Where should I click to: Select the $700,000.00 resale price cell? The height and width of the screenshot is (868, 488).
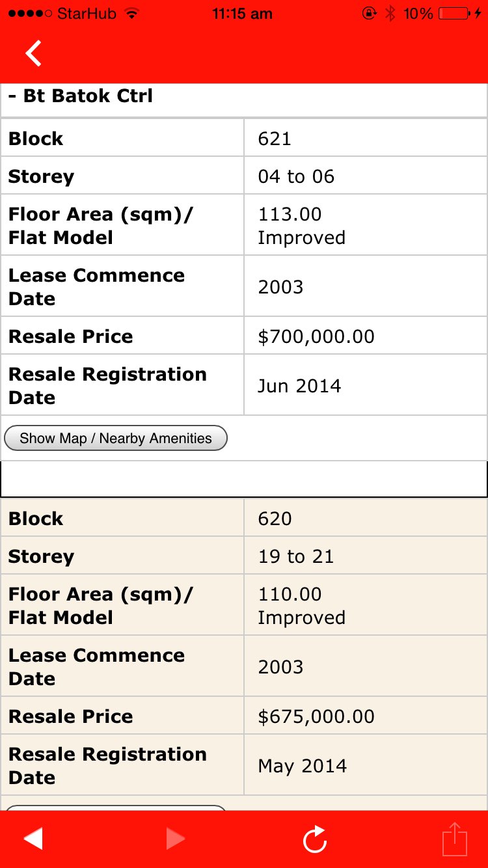tap(316, 336)
